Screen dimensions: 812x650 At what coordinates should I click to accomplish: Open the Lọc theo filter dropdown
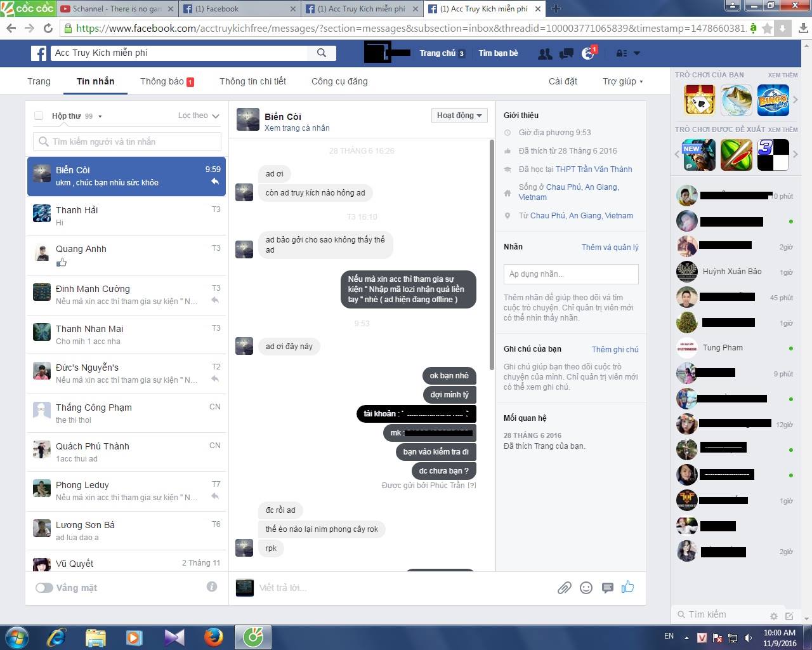(x=199, y=116)
